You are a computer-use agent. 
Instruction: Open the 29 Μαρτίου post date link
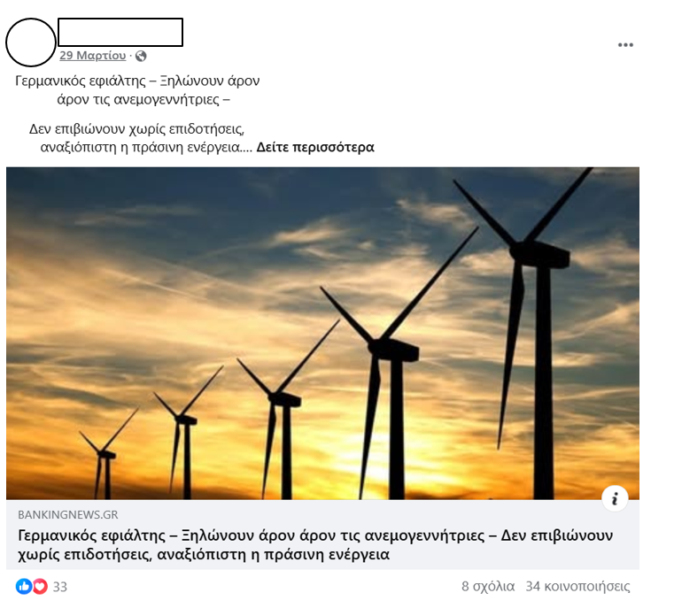coord(92,56)
